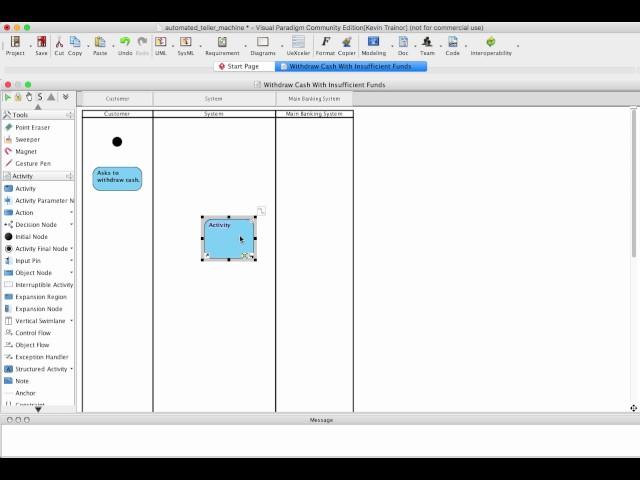Pick the Initial Node palette item

pos(31,237)
